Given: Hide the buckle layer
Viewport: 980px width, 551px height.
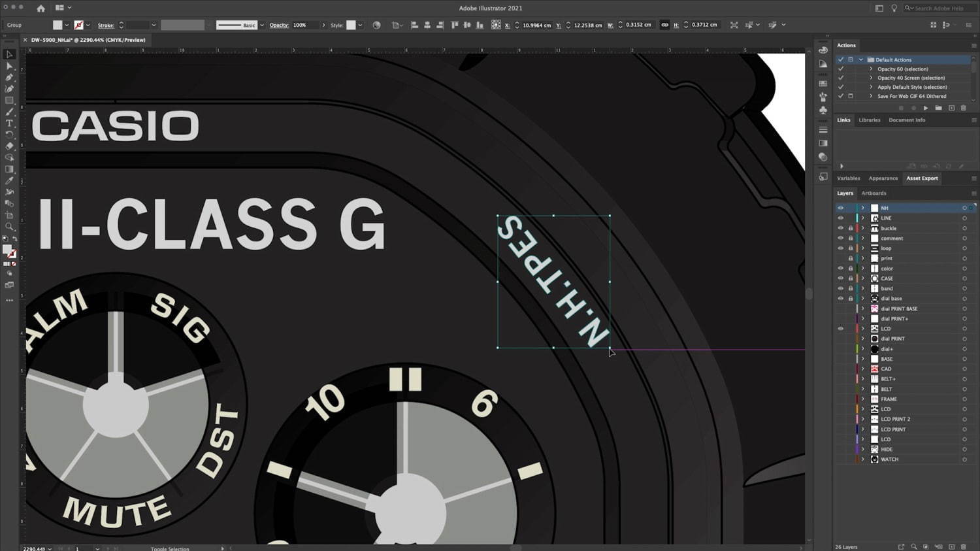Looking at the screenshot, I should pos(841,228).
